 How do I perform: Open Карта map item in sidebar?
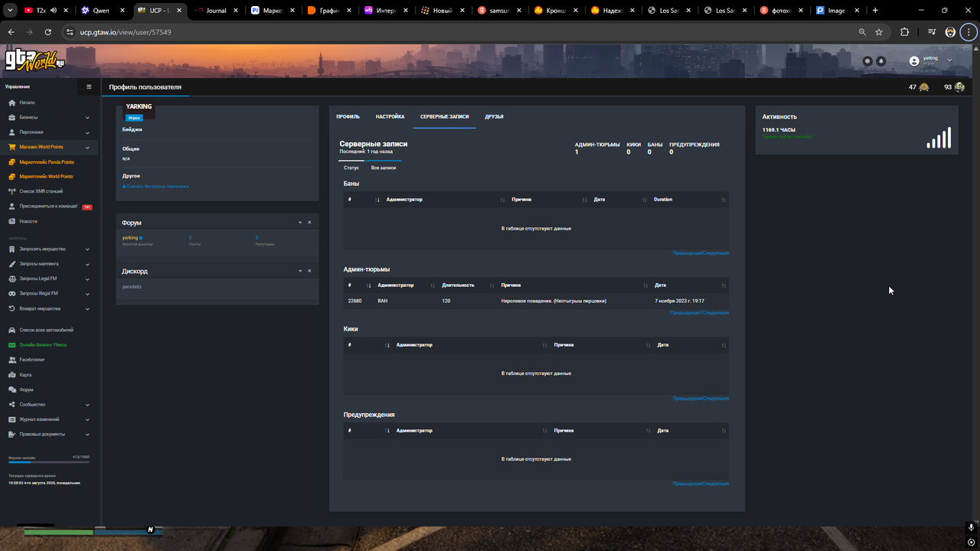pyautogui.click(x=25, y=375)
